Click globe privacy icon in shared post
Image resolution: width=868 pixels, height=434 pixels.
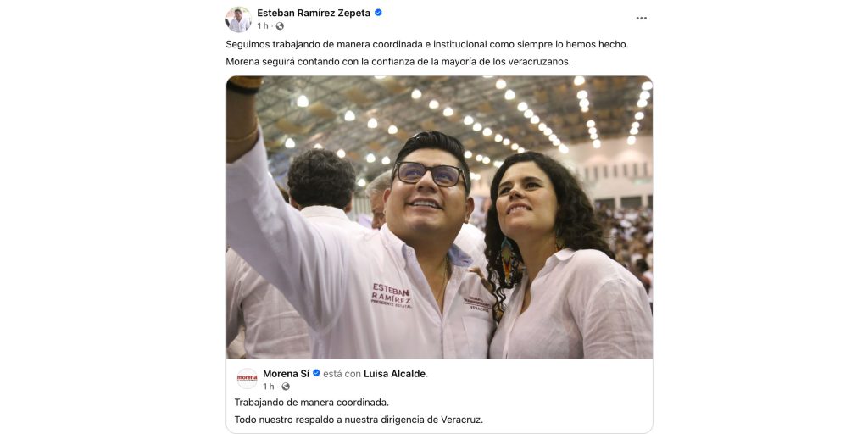[x=286, y=387]
